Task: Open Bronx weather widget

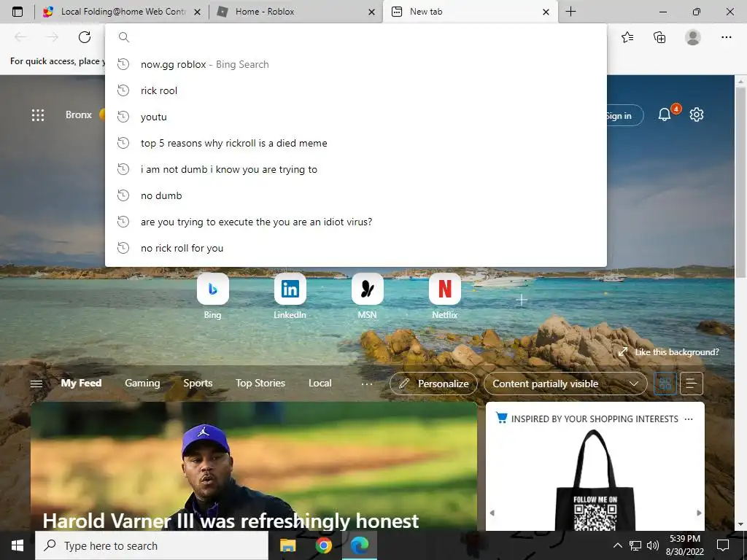Action: pyautogui.click(x=85, y=114)
